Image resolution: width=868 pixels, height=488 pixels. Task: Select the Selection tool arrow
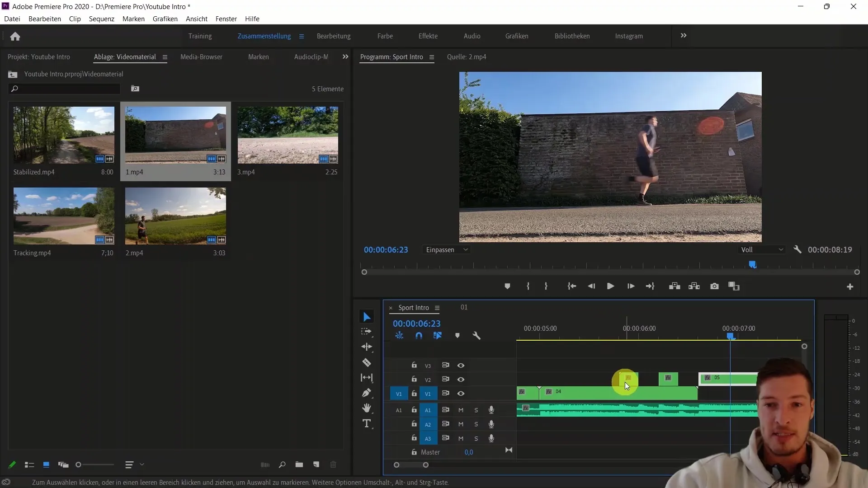point(367,317)
